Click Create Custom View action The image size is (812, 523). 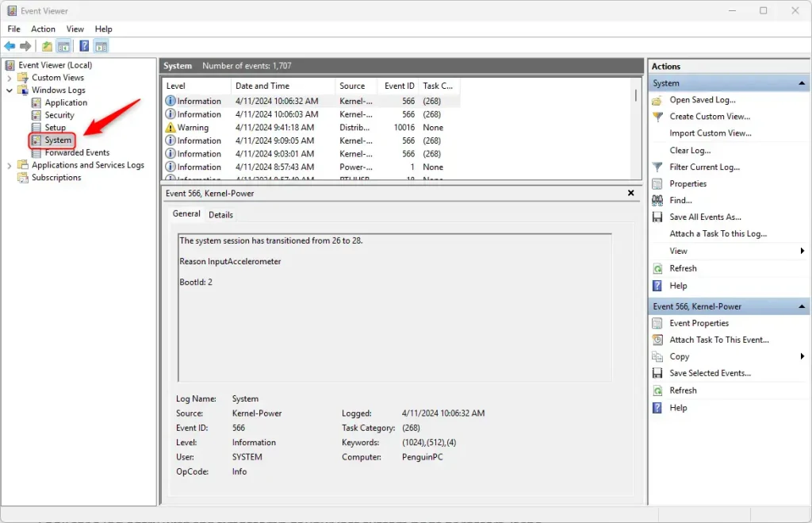(x=710, y=117)
